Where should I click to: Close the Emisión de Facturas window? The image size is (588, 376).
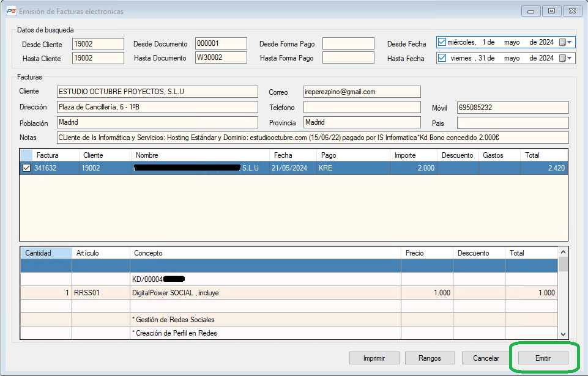coord(573,11)
